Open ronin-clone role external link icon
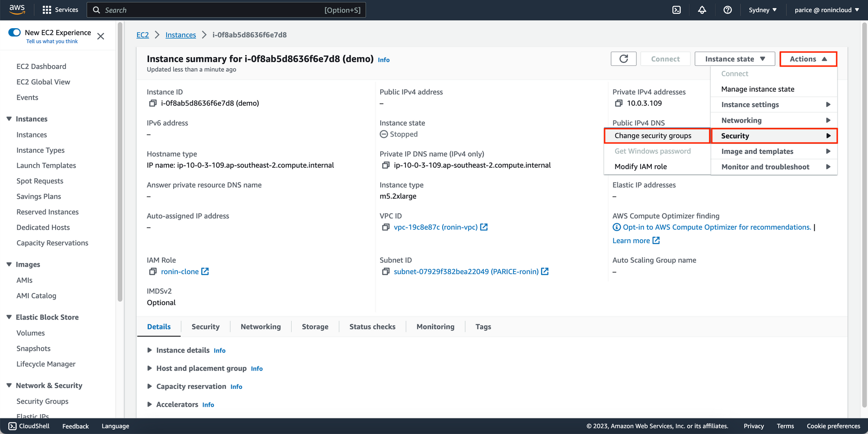868x434 pixels. (205, 271)
